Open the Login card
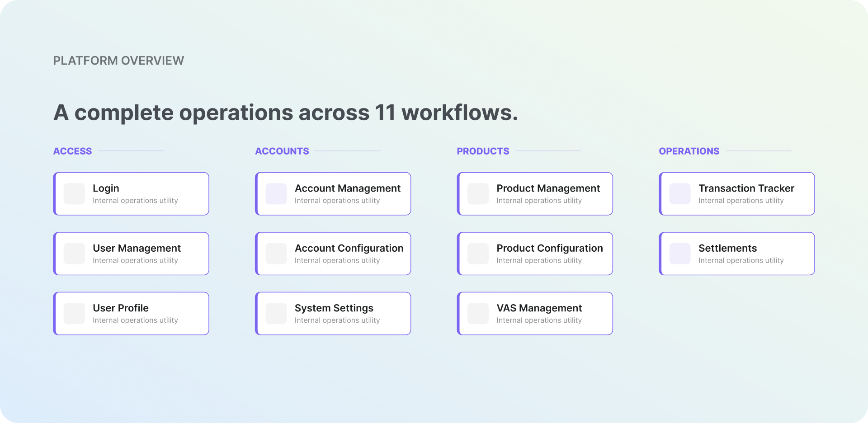 [x=131, y=194]
